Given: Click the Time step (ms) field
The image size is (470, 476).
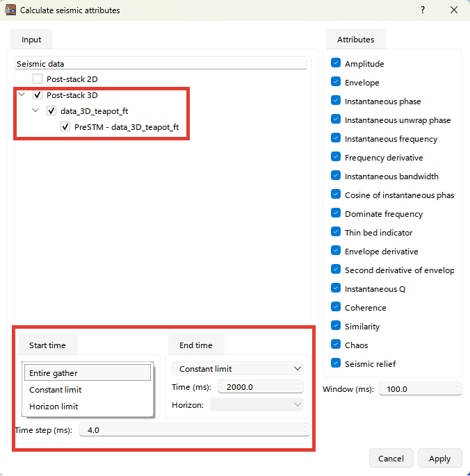Looking at the screenshot, I should (x=195, y=431).
